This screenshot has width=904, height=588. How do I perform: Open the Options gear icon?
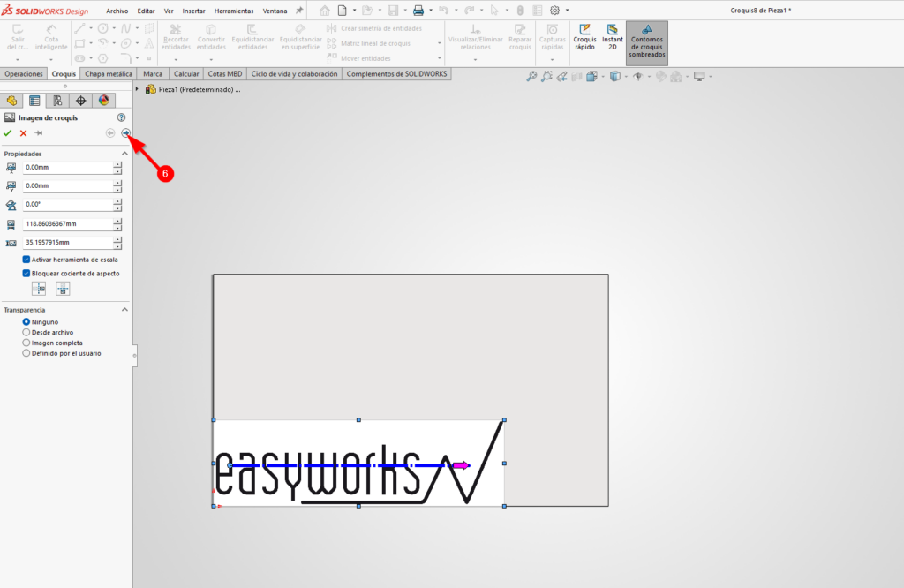click(x=554, y=11)
